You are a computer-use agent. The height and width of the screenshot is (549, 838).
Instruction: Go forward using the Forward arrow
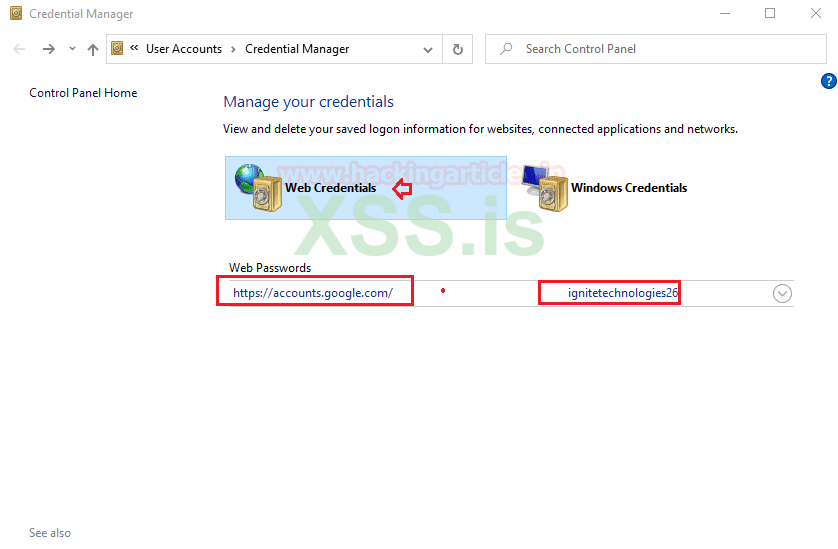coord(49,49)
